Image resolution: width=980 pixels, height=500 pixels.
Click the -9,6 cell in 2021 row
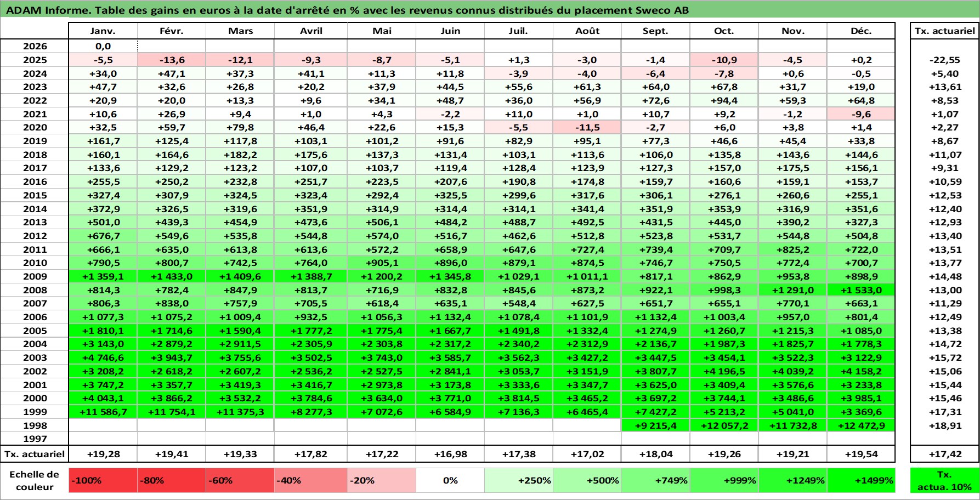pyautogui.click(x=861, y=114)
